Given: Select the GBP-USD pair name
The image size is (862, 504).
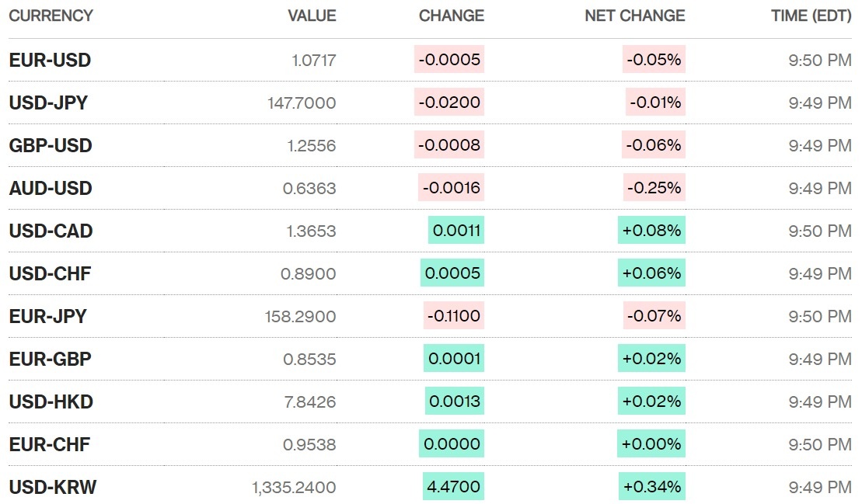Looking at the screenshot, I should (51, 145).
